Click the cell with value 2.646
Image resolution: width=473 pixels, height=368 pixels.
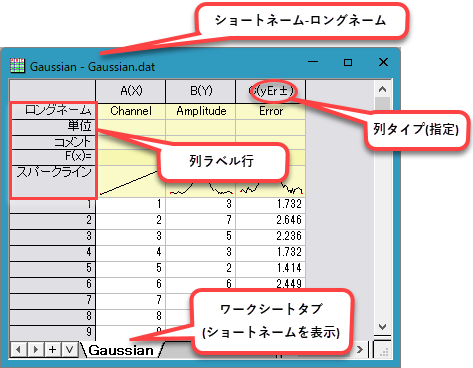pos(271,221)
